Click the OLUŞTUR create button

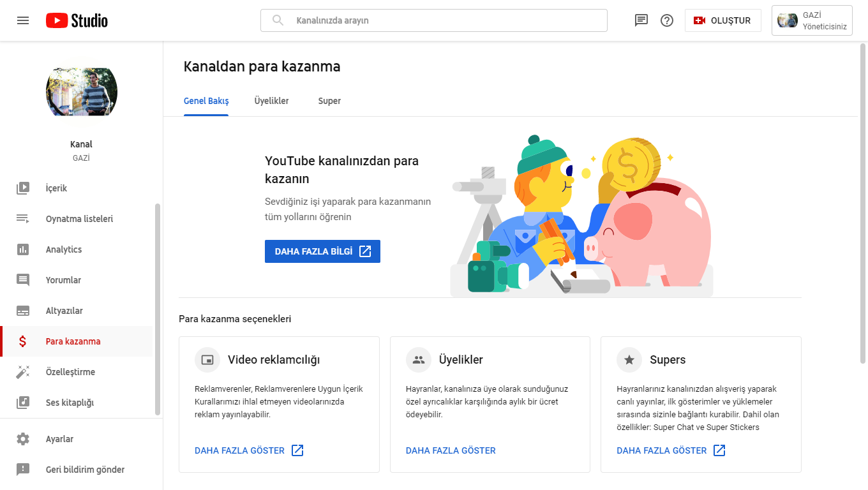pyautogui.click(x=723, y=20)
